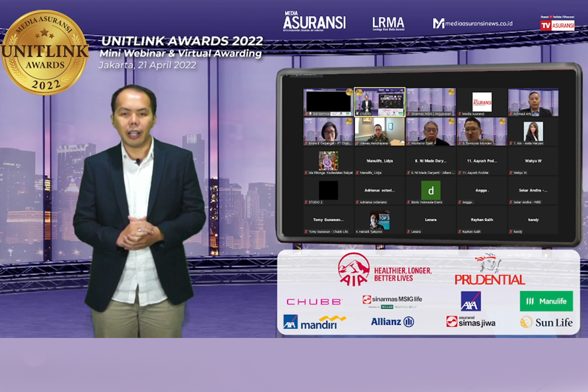Click the Asuransi Simas Jiwa logo
This screenshot has height=392, width=588.
(x=471, y=322)
